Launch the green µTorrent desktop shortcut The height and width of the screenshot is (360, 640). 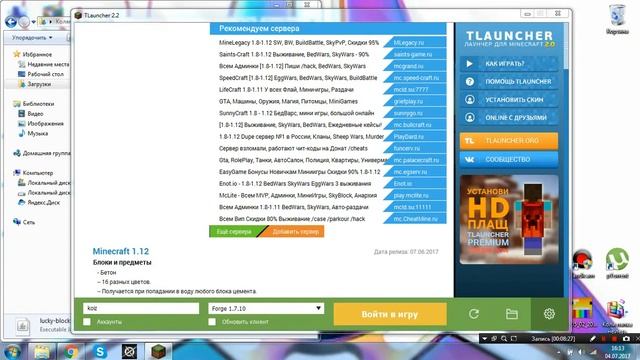tap(617, 263)
